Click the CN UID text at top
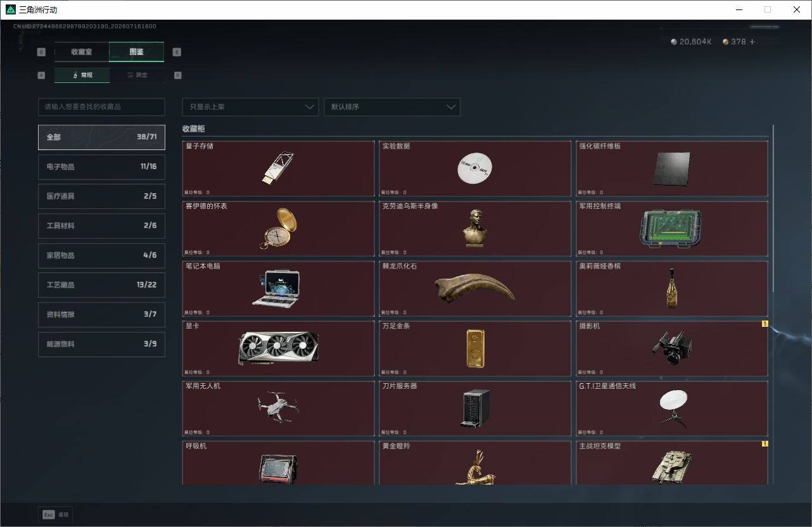Viewport: 812px width, 527px height. [85, 27]
